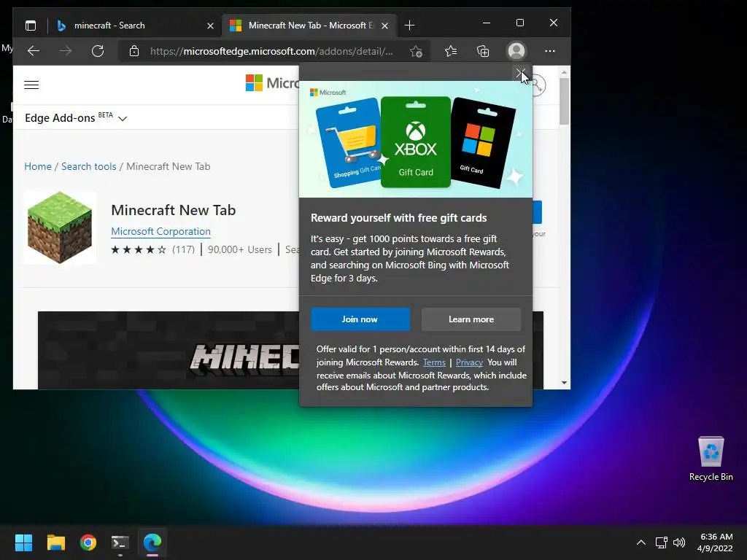Image resolution: width=747 pixels, height=560 pixels.
Task: Click the star rating (117)
Action: [152, 249]
